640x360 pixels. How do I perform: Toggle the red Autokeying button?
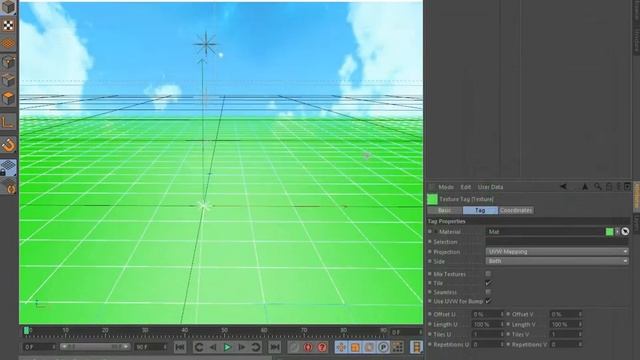308,347
